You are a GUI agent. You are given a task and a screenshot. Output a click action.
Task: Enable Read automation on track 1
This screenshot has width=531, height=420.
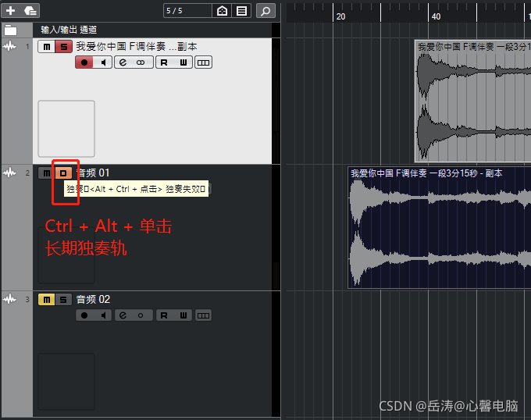[164, 62]
